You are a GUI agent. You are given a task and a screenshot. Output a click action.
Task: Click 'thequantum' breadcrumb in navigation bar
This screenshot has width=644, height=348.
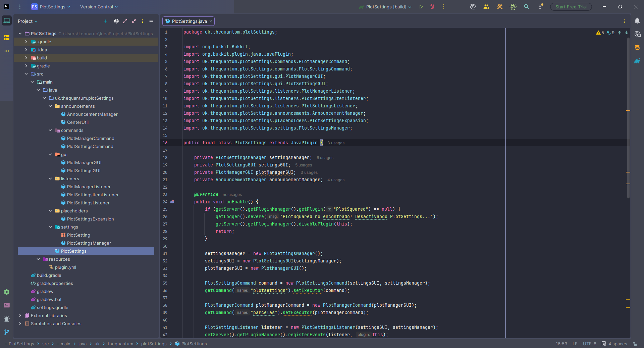[x=120, y=344]
